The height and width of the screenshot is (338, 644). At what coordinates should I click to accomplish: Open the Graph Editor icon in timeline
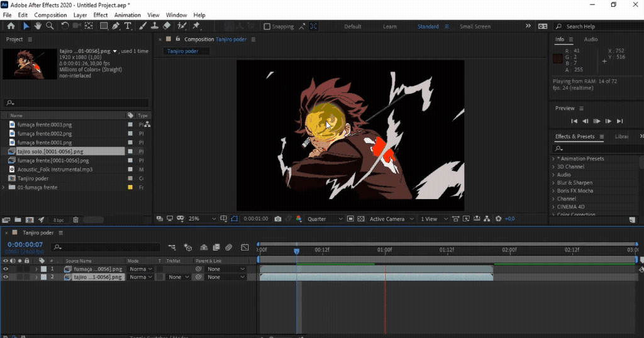tap(245, 248)
